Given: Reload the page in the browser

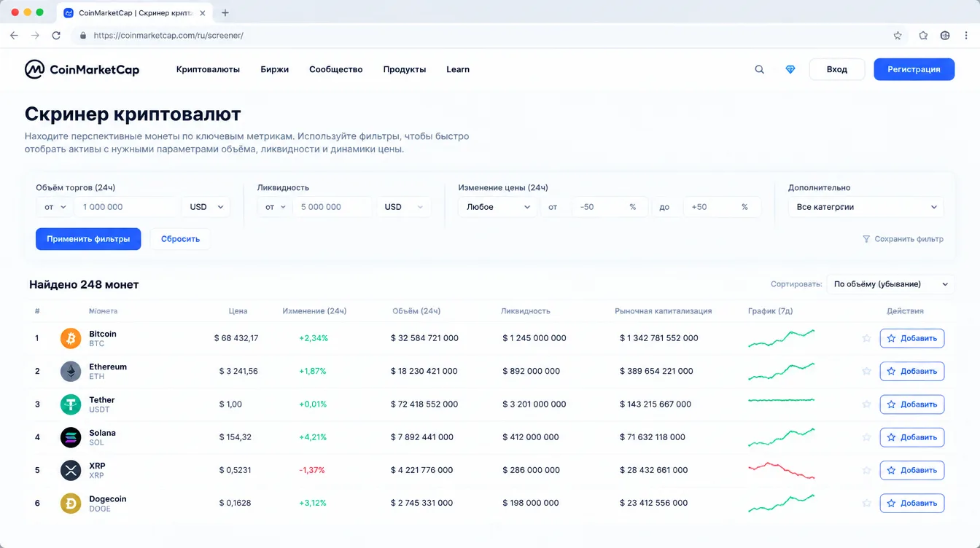Looking at the screenshot, I should [56, 35].
